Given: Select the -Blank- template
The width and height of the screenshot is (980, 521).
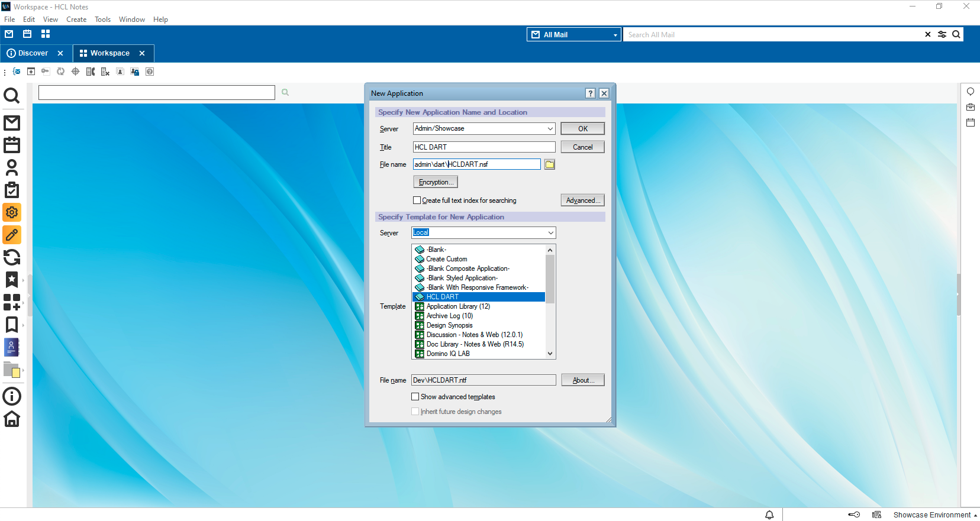Looking at the screenshot, I should click(x=479, y=250).
